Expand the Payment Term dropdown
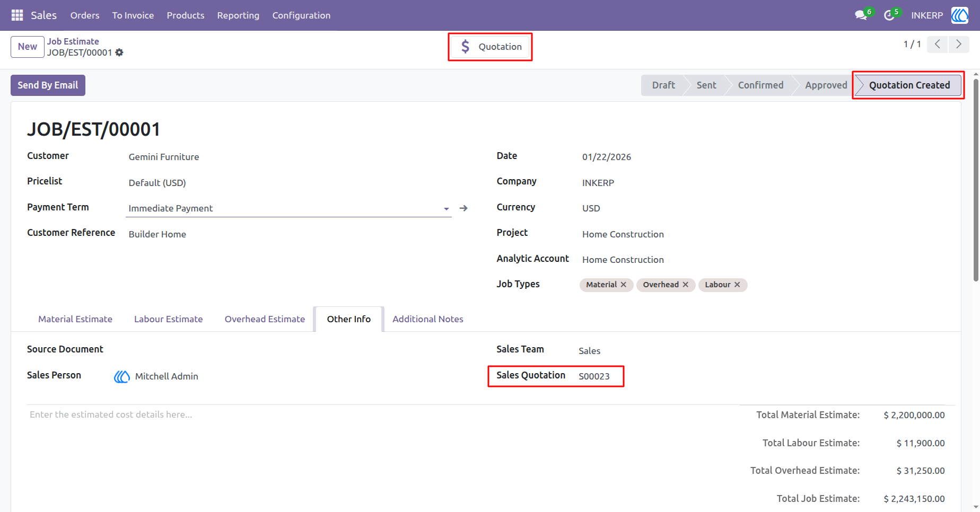980x512 pixels. (x=447, y=209)
